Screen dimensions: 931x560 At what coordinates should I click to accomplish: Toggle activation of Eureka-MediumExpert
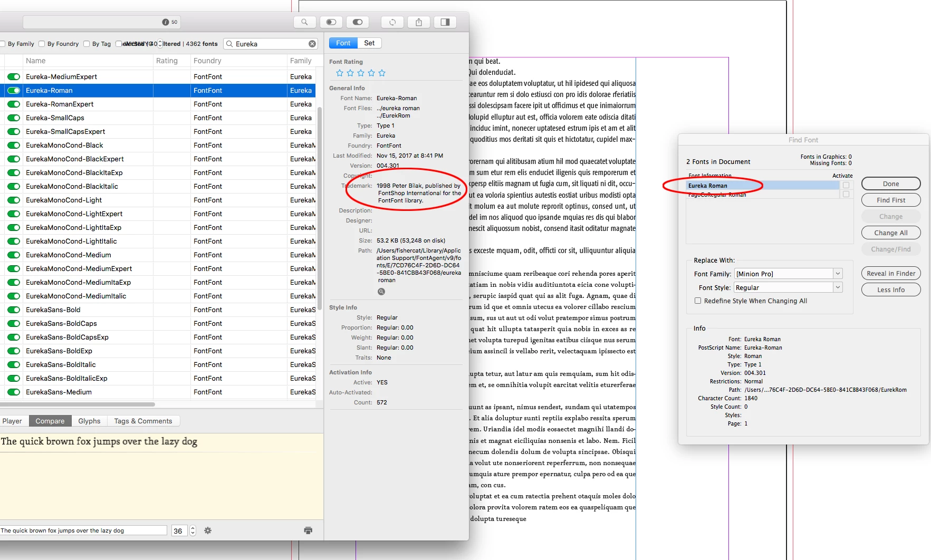pyautogui.click(x=14, y=76)
